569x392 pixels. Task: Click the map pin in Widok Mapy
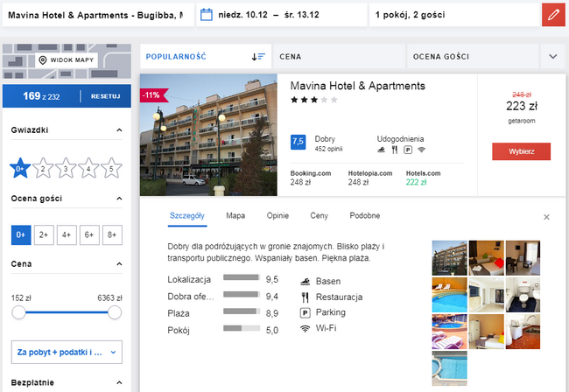(43, 59)
